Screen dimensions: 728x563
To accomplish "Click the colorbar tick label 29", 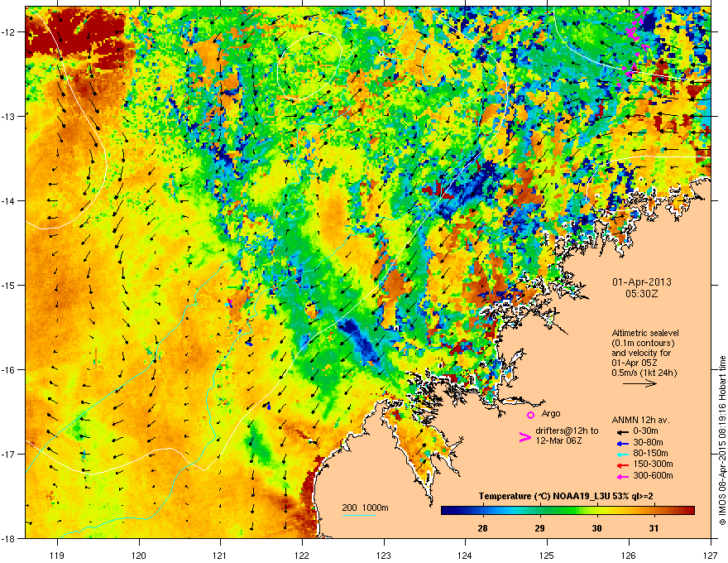I will (x=539, y=528).
